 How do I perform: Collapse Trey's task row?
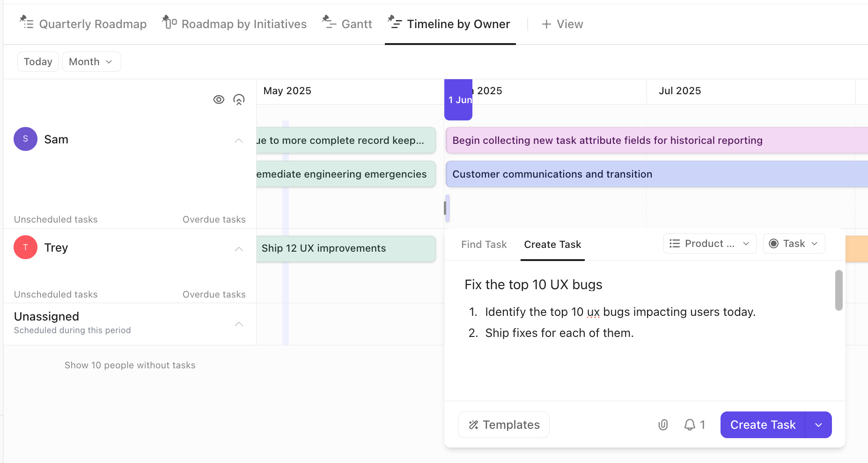pyautogui.click(x=239, y=248)
